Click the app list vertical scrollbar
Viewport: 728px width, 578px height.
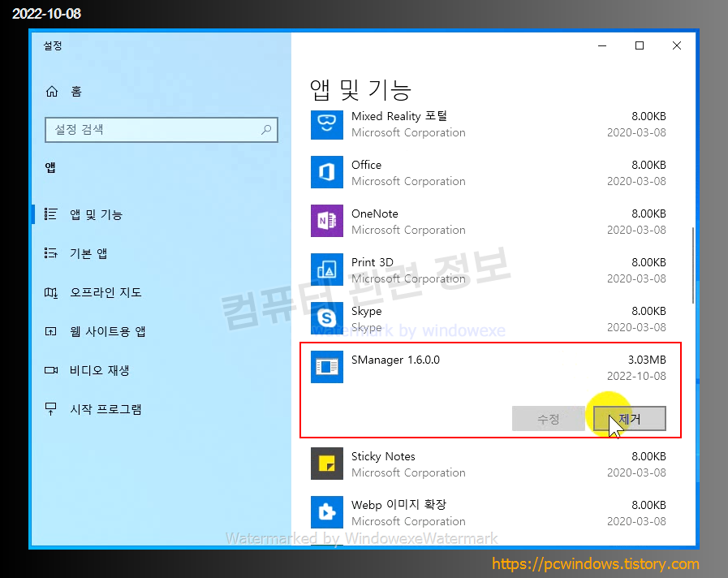693,265
